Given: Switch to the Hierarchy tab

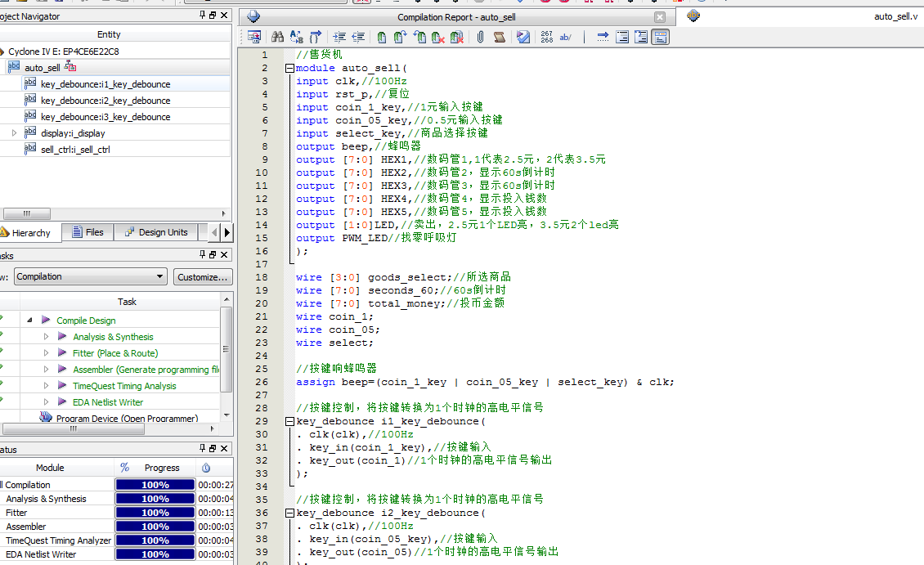Looking at the screenshot, I should (28, 233).
